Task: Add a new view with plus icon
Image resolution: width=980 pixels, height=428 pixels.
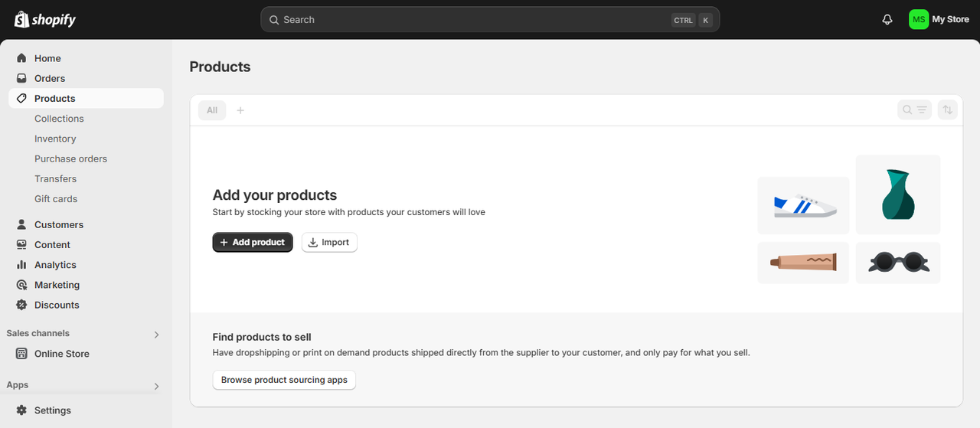Action: (x=240, y=110)
